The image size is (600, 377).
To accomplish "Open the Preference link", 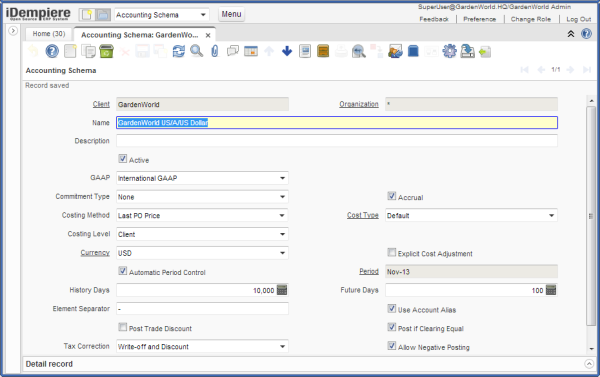I will (479, 19).
